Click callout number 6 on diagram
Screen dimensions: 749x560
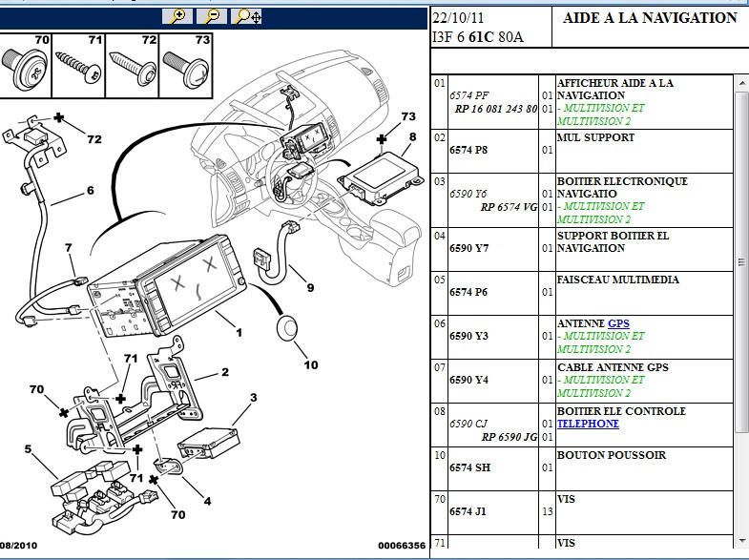[91, 191]
